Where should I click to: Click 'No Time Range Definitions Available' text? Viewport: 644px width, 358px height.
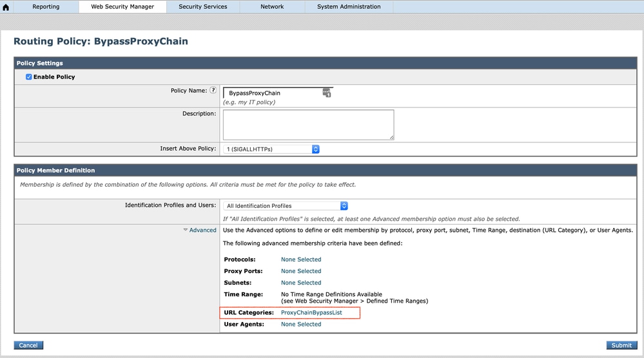(331, 294)
